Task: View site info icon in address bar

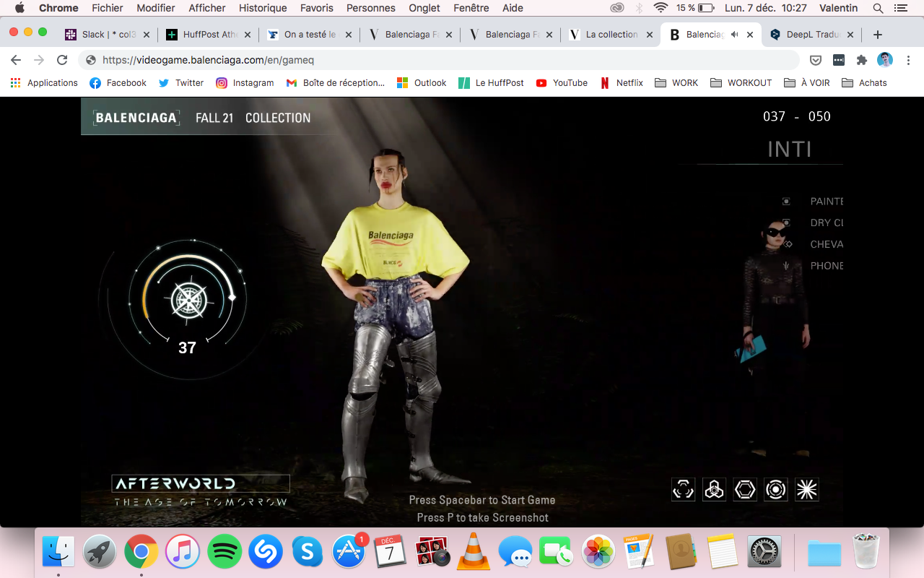Action: [x=91, y=60]
